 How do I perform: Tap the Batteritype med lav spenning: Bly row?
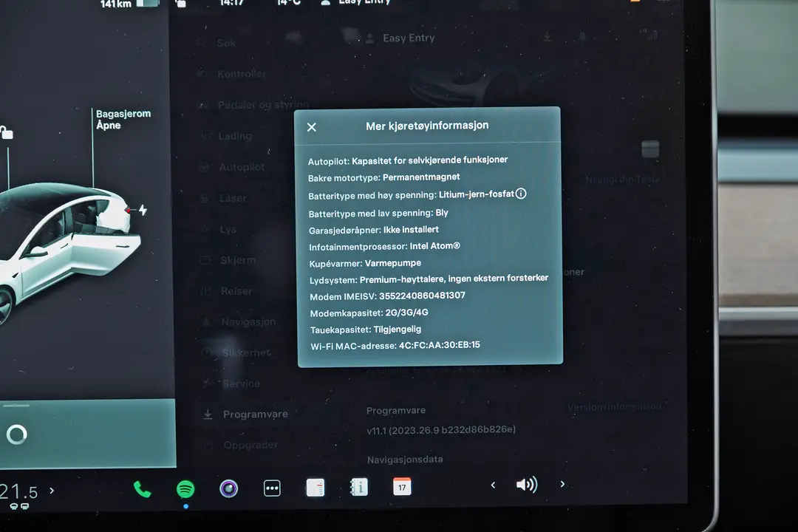pos(378,214)
